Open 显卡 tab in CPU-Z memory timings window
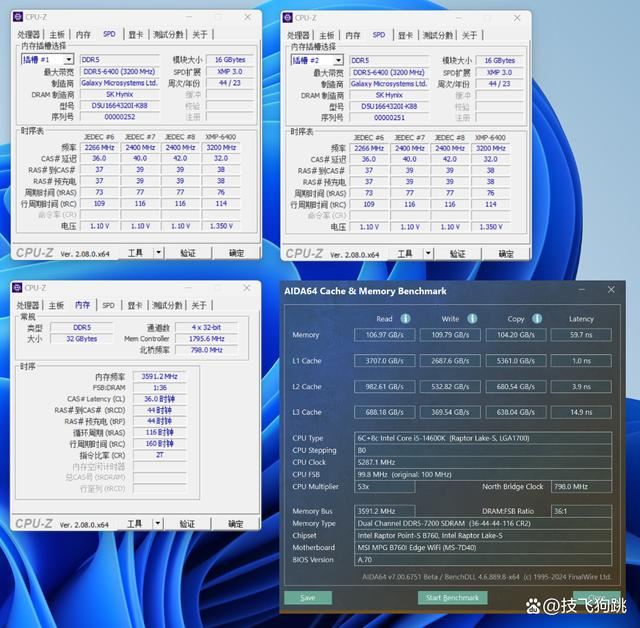 pyautogui.click(x=135, y=305)
